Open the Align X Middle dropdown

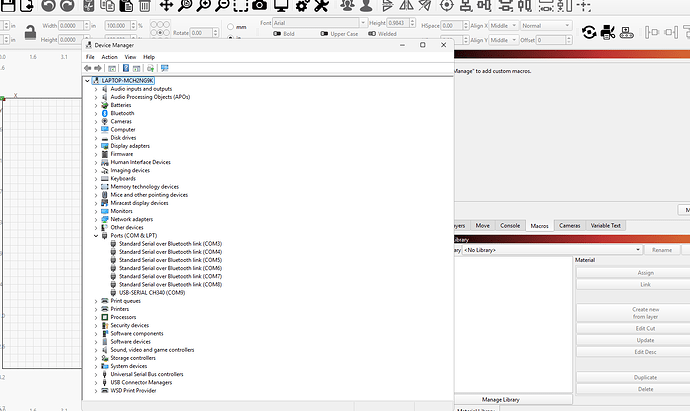pyautogui.click(x=504, y=26)
